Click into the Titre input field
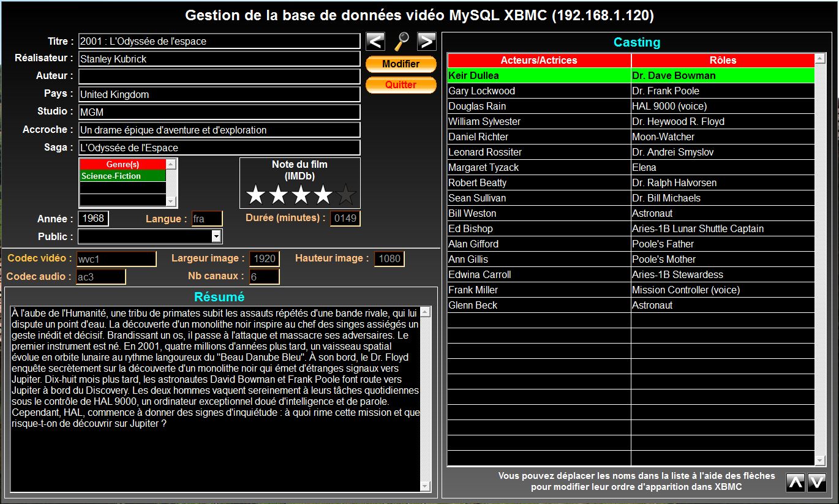The height and width of the screenshot is (504, 839). click(x=219, y=41)
